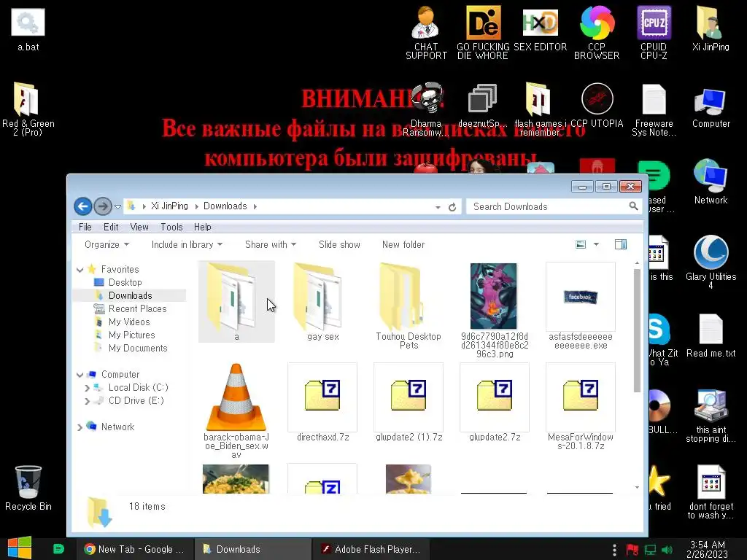
Task: Open the Share with dropdown
Action: (x=270, y=244)
